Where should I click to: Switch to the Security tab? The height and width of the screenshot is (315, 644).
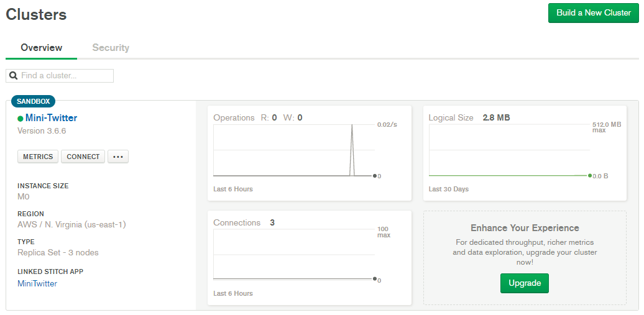pyautogui.click(x=111, y=48)
